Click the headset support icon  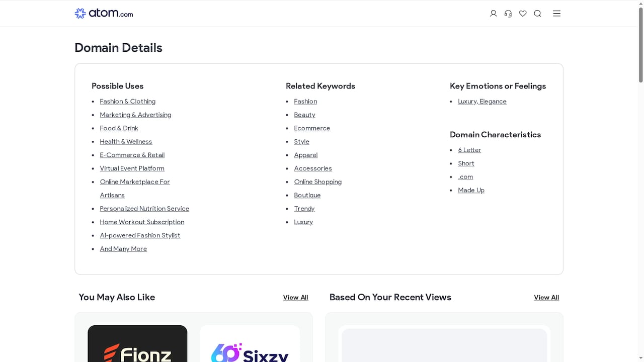click(508, 14)
